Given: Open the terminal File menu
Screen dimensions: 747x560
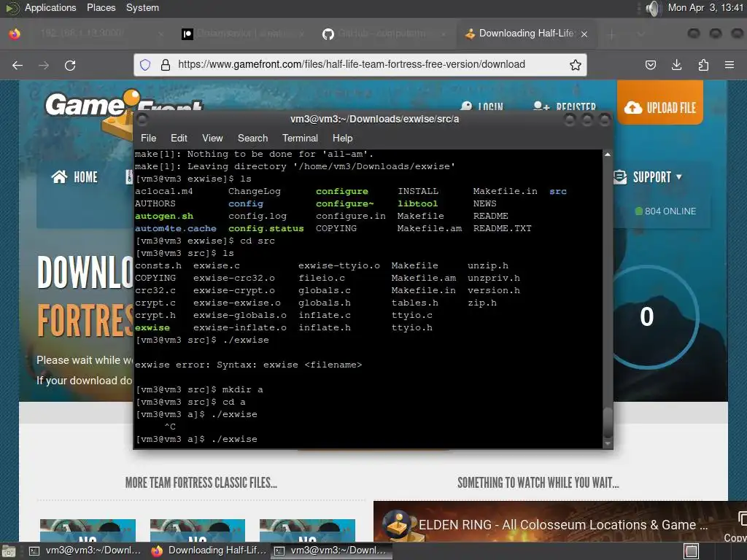Looking at the screenshot, I should coord(148,138).
